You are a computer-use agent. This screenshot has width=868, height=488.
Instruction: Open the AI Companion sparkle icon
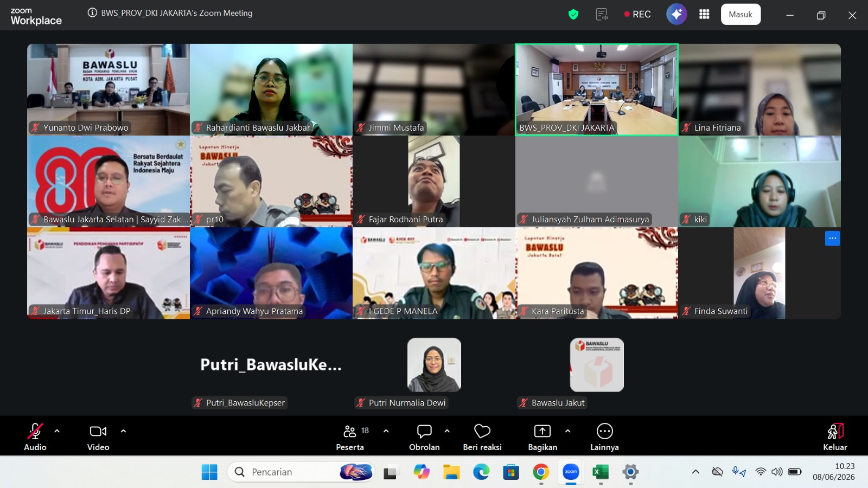(x=676, y=14)
